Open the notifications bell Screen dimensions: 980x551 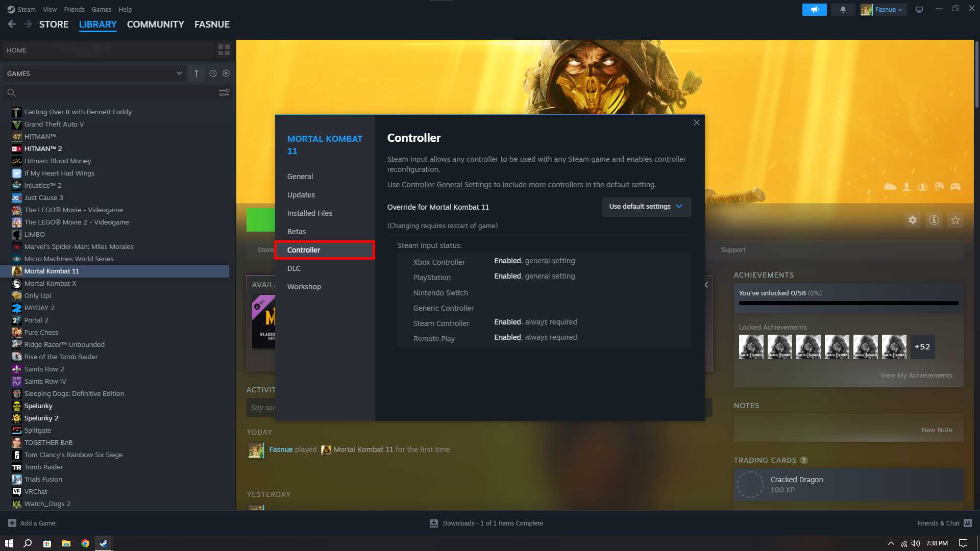coord(843,10)
